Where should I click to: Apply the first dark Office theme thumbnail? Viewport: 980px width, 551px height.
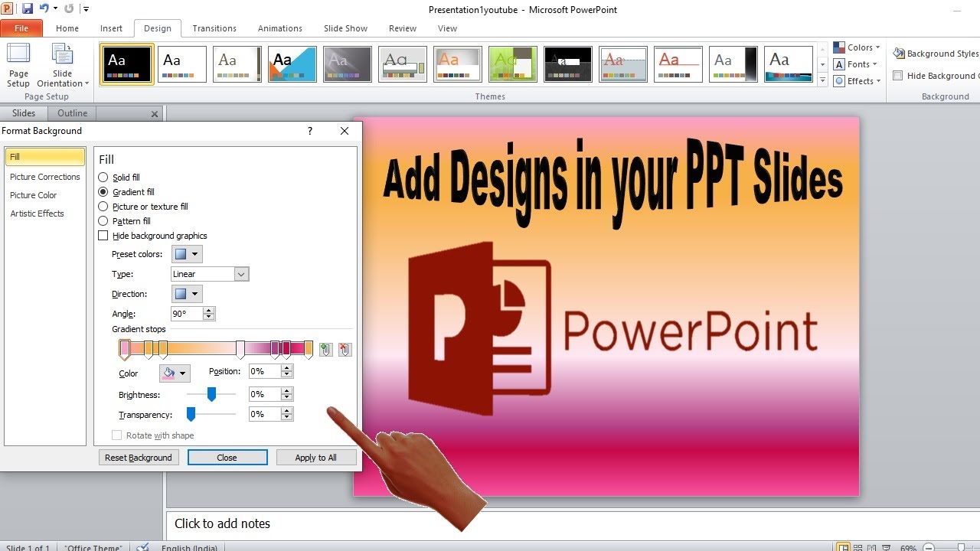[x=127, y=64]
